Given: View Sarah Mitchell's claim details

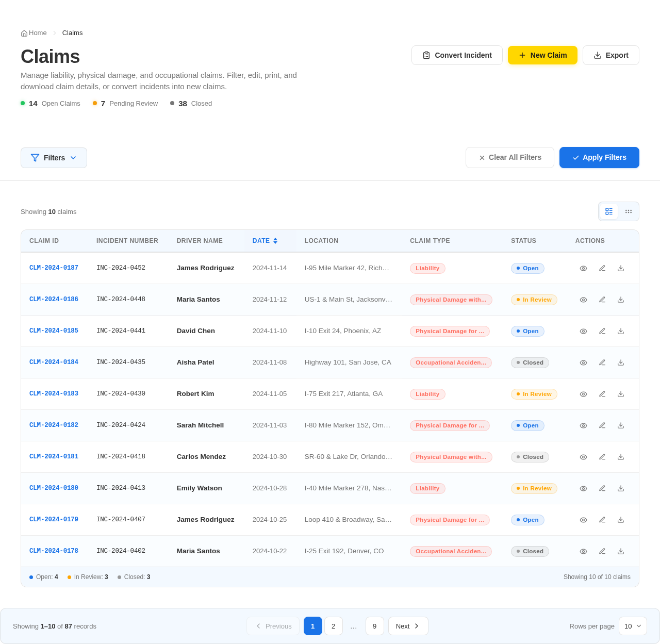Looking at the screenshot, I should (583, 425).
